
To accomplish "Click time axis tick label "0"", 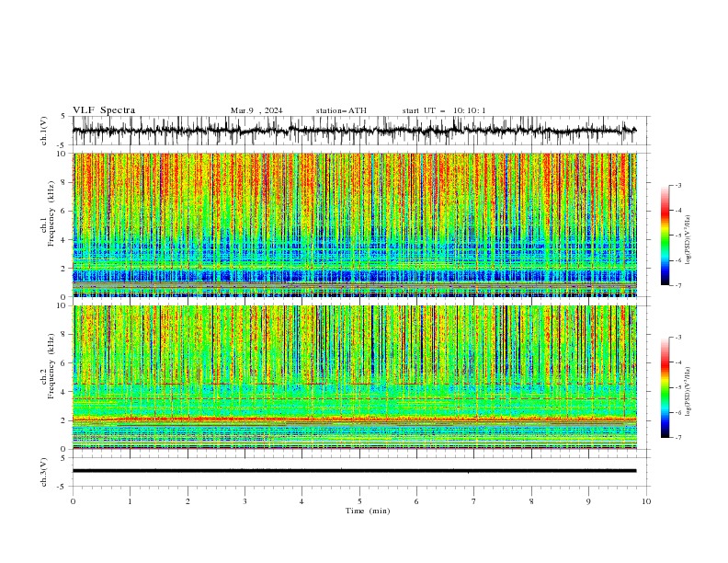I will 73,501.
